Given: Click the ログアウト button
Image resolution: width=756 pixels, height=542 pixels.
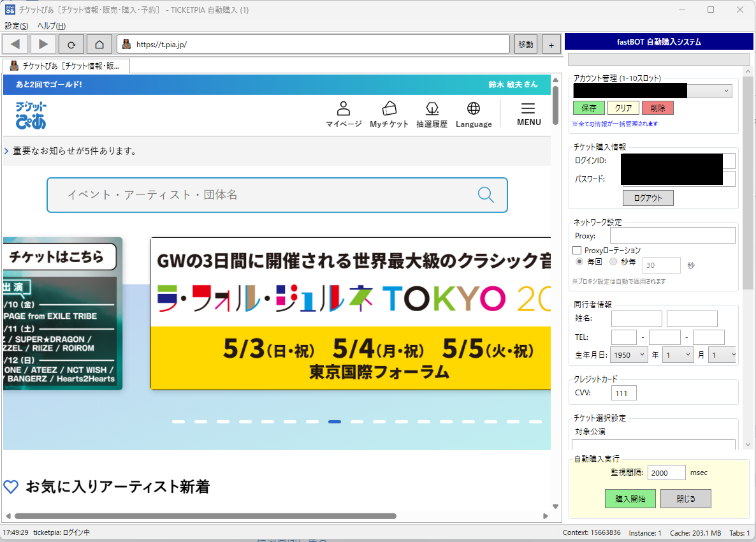Looking at the screenshot, I should click(648, 198).
